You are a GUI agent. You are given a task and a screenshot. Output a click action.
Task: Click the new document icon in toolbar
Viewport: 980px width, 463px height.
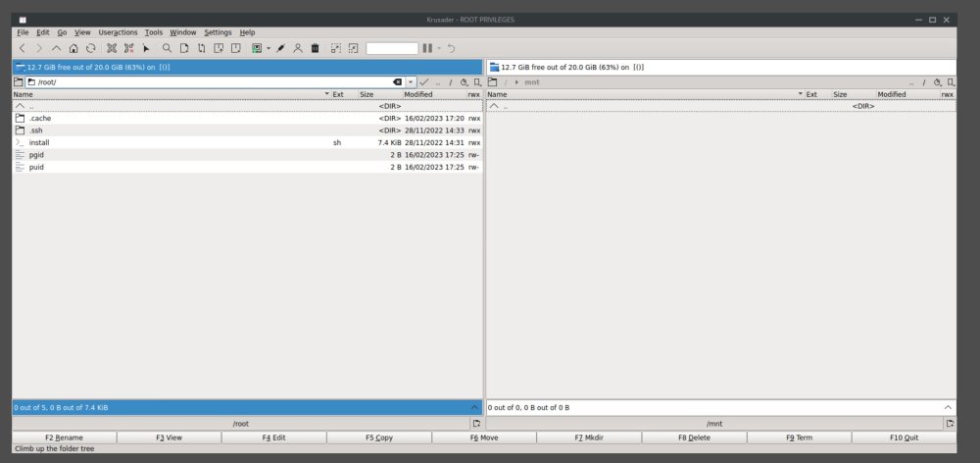point(184,48)
